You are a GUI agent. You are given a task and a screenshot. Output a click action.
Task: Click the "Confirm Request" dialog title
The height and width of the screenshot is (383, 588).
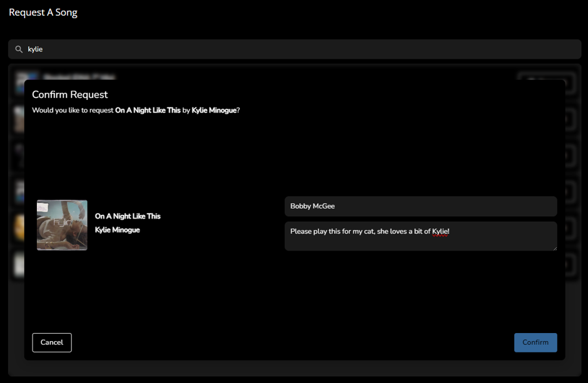(x=70, y=94)
